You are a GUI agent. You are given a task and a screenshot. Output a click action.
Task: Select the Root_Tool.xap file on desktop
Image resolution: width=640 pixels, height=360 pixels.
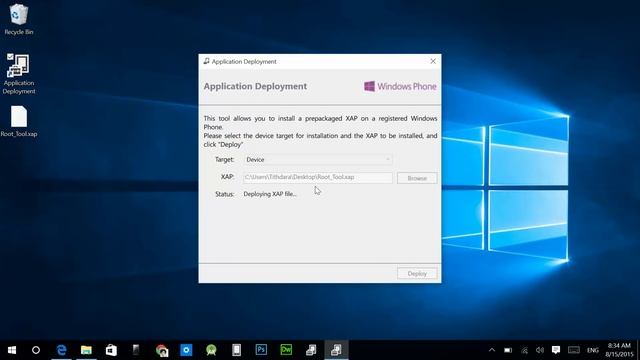(19, 121)
